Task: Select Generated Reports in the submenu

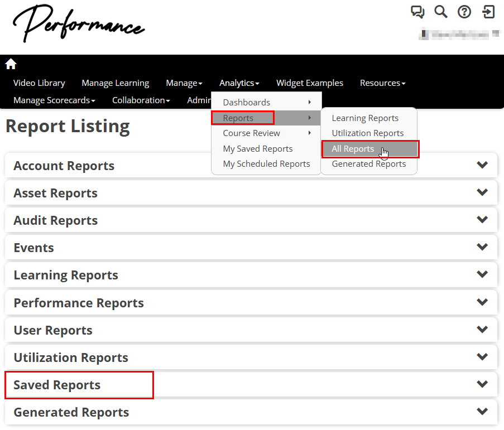Action: [x=369, y=164]
